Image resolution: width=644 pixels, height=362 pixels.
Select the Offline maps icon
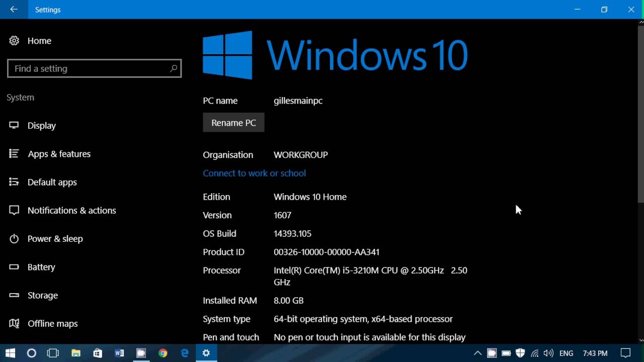click(14, 323)
